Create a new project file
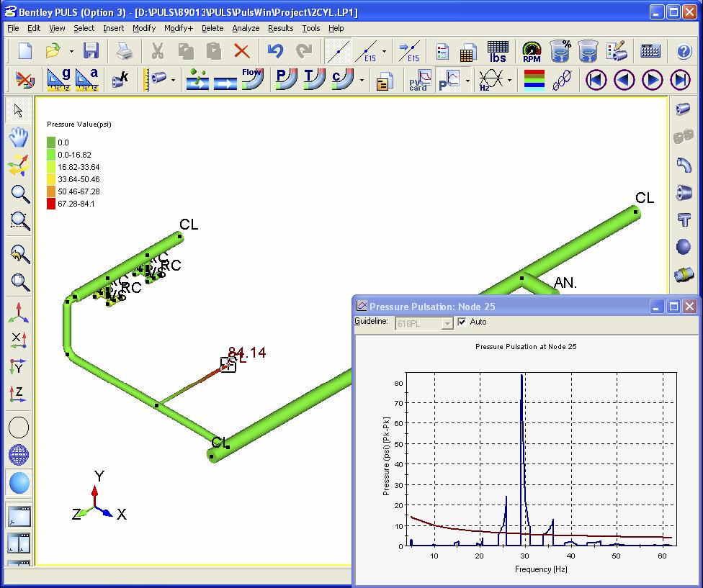Viewport: 703px width, 588px height. [x=24, y=50]
